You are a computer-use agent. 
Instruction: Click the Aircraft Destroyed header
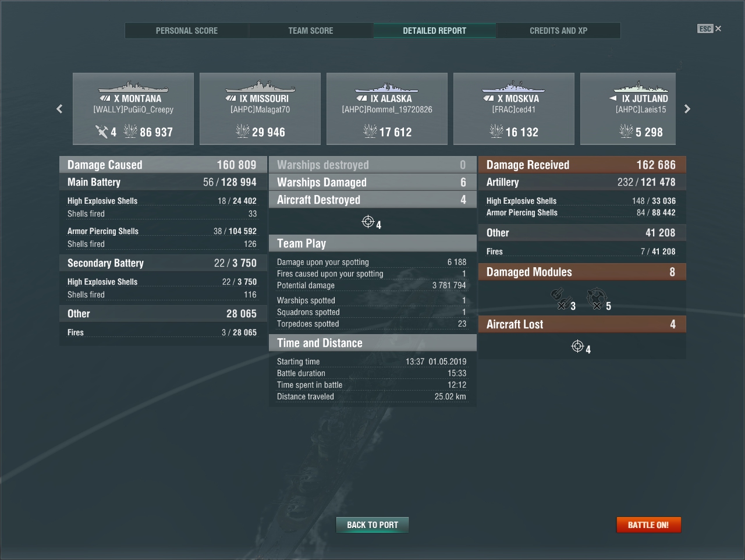(372, 200)
